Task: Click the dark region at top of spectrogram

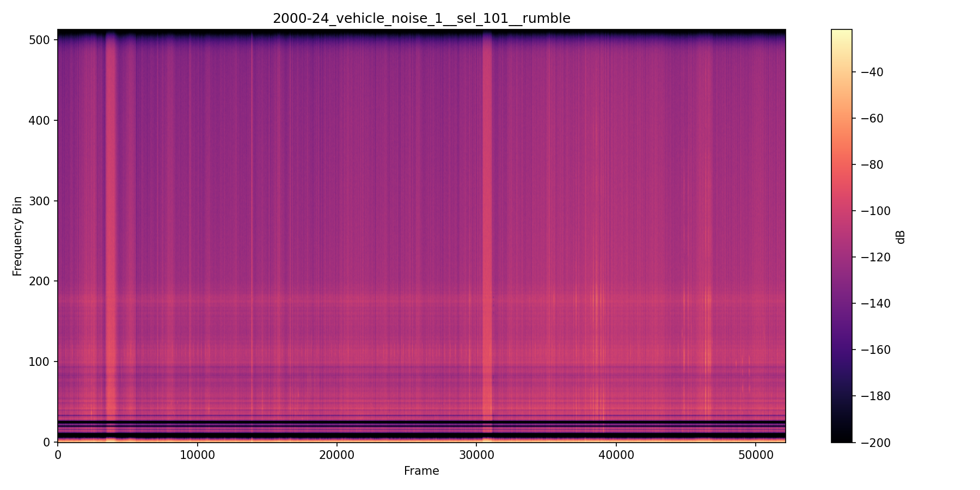Action: (x=381, y=32)
